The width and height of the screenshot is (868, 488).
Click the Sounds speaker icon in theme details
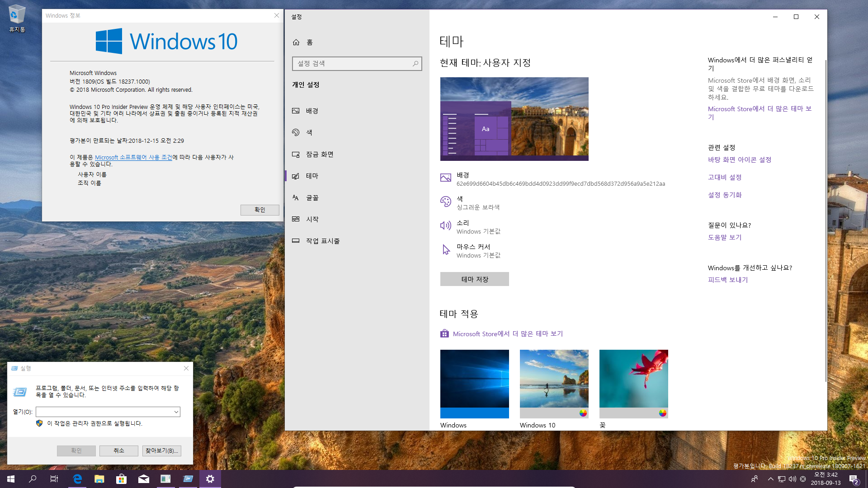(446, 225)
